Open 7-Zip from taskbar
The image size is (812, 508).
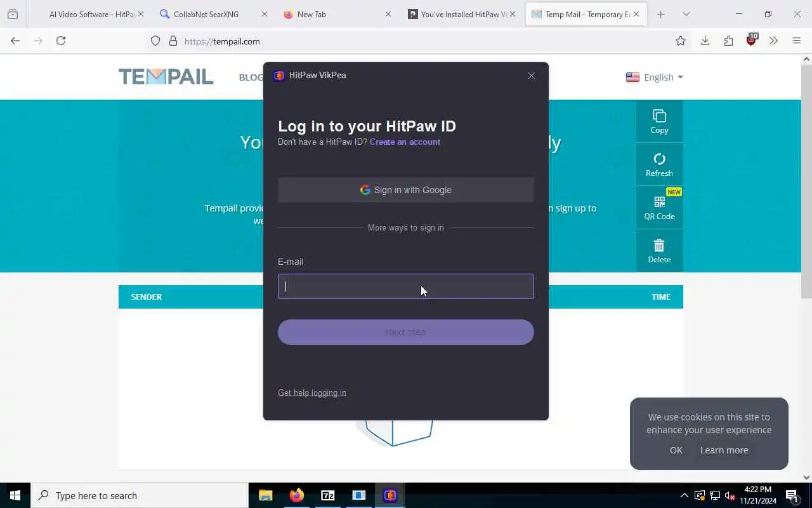[x=327, y=495]
